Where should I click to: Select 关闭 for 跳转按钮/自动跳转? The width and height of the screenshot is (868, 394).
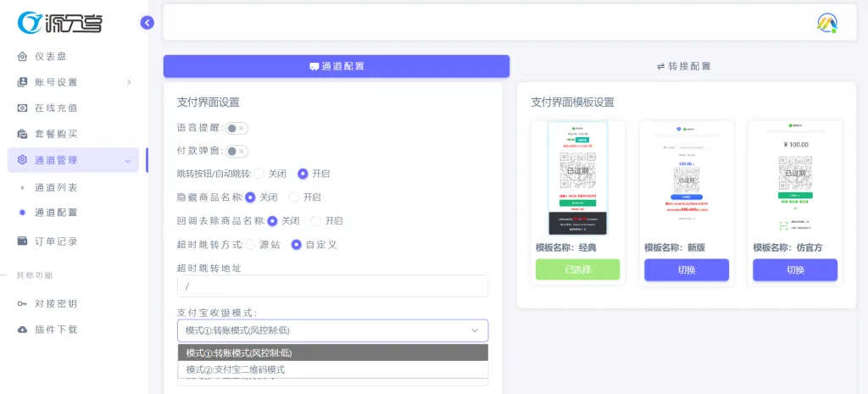pyautogui.click(x=259, y=174)
